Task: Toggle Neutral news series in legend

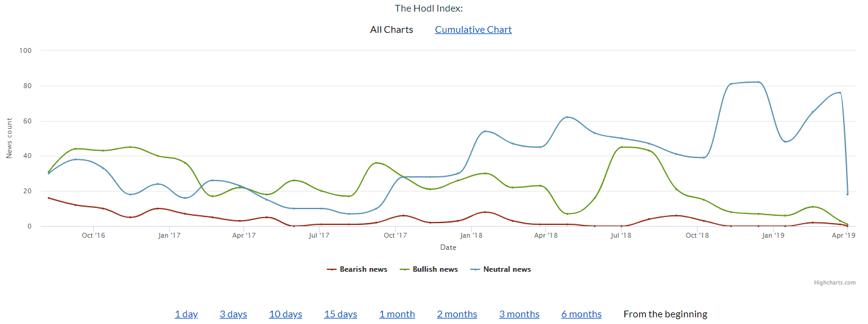Action: [x=506, y=269]
